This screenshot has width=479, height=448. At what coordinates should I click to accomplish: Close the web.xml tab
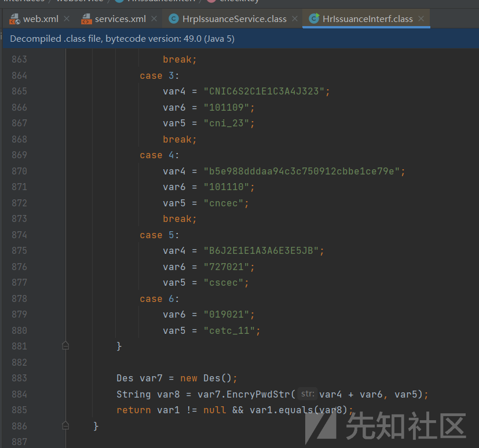point(67,19)
